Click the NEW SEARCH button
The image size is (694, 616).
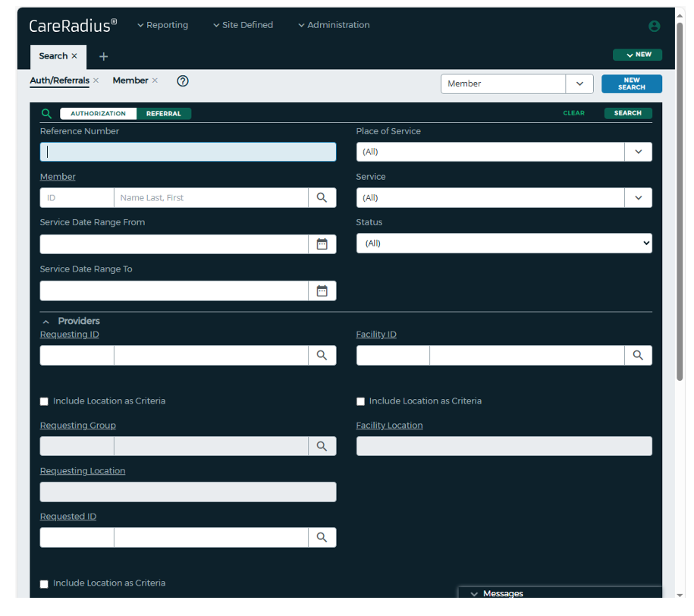[632, 83]
